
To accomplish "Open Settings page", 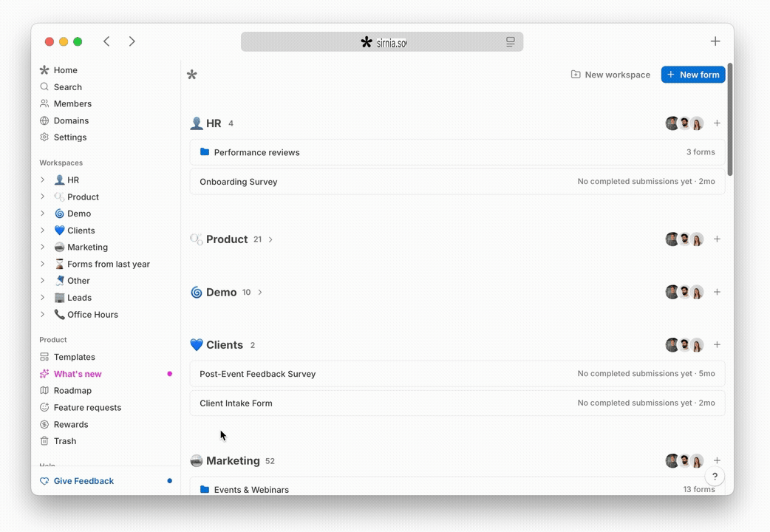I will (x=70, y=137).
